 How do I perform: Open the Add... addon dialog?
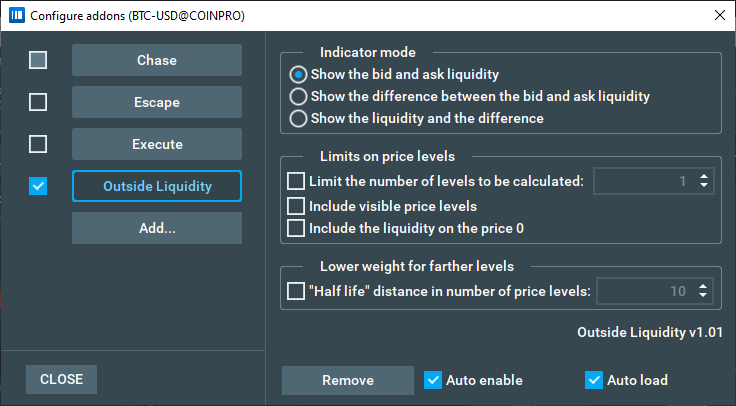[x=157, y=228]
